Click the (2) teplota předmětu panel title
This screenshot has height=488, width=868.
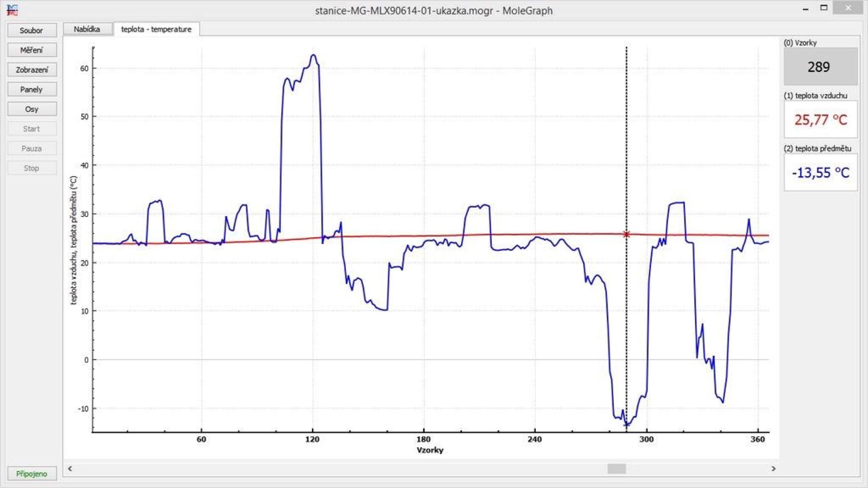[x=817, y=148]
